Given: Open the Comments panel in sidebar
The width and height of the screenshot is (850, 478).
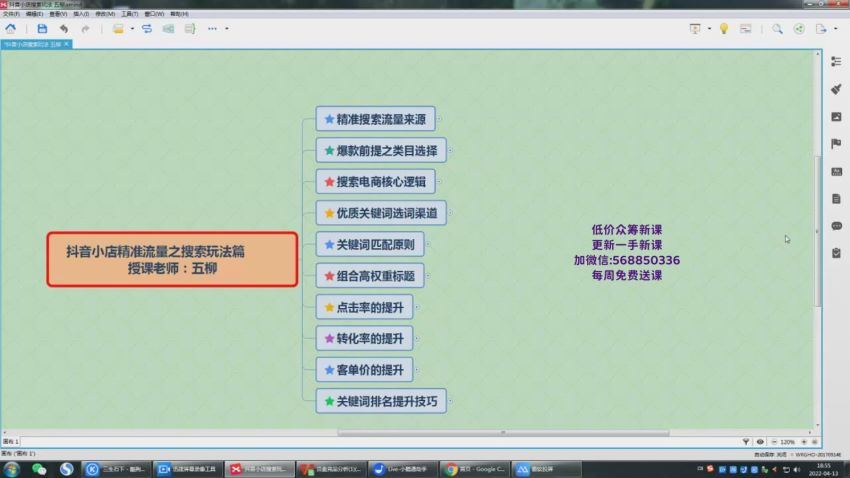Looking at the screenshot, I should pos(836,226).
